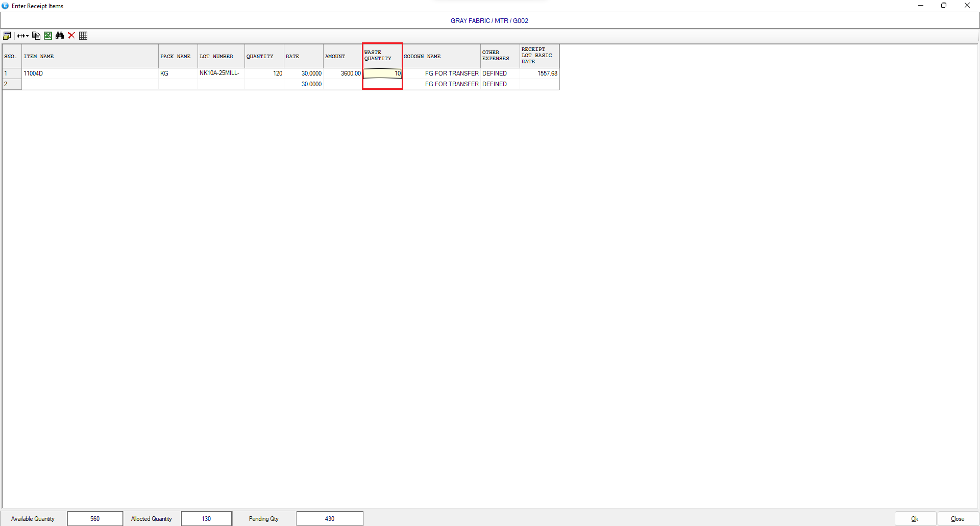This screenshot has width=980, height=526.
Task: Click the grid layout icon
Action: (83, 36)
